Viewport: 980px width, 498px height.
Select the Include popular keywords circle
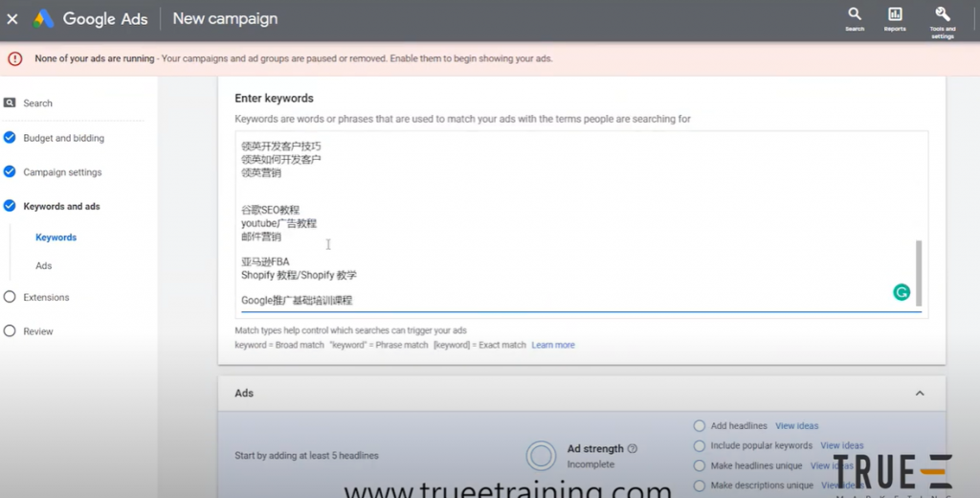(700, 445)
